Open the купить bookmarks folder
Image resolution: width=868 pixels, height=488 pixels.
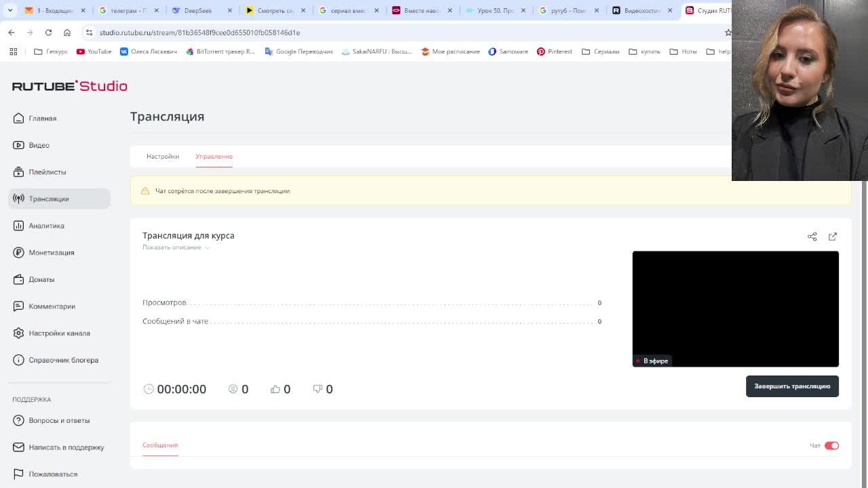(x=644, y=52)
